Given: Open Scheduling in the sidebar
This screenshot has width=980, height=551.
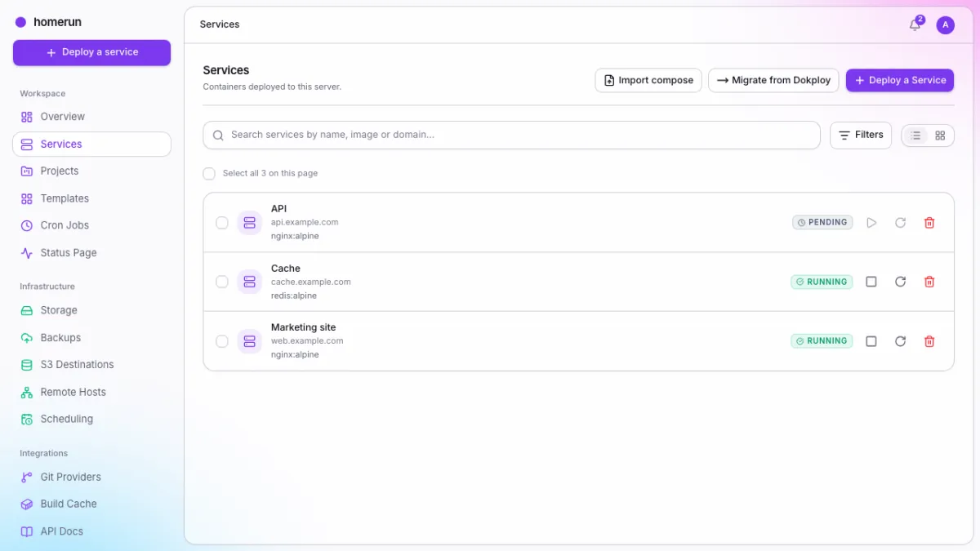Looking at the screenshot, I should point(91,419).
